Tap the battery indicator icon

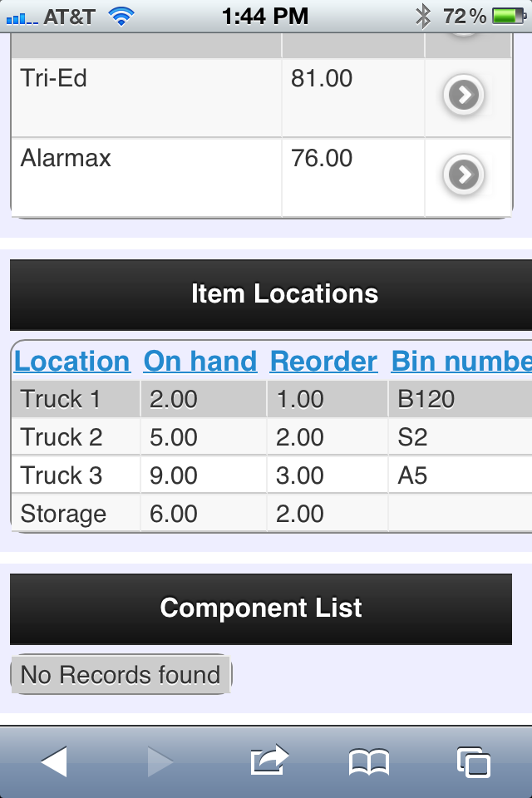[509, 17]
